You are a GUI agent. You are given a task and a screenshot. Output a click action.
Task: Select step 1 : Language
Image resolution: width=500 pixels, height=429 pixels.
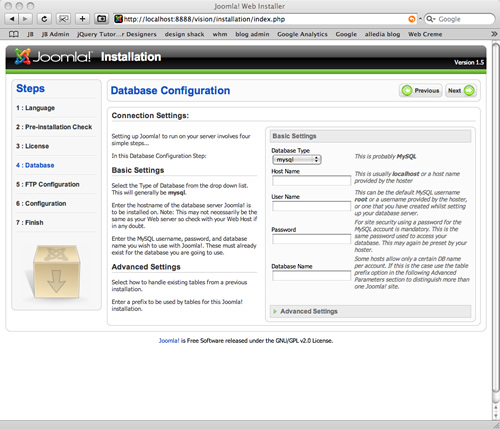pyautogui.click(x=35, y=108)
